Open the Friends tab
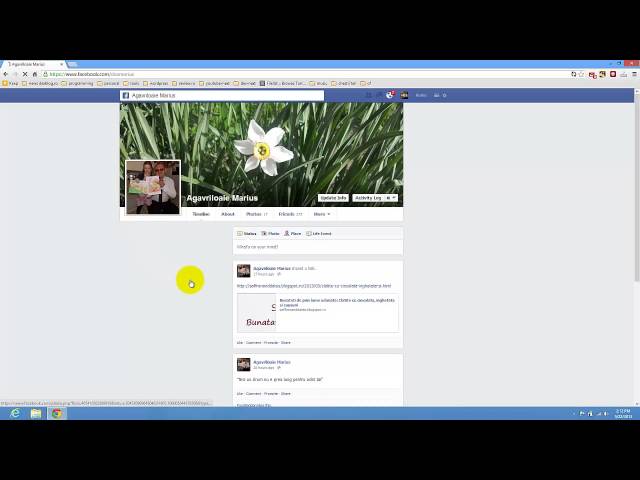This screenshot has width=640, height=480. tap(291, 214)
